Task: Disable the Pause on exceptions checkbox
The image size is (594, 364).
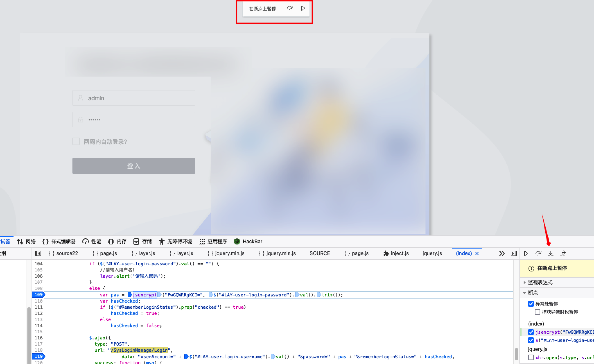Action: point(531,303)
